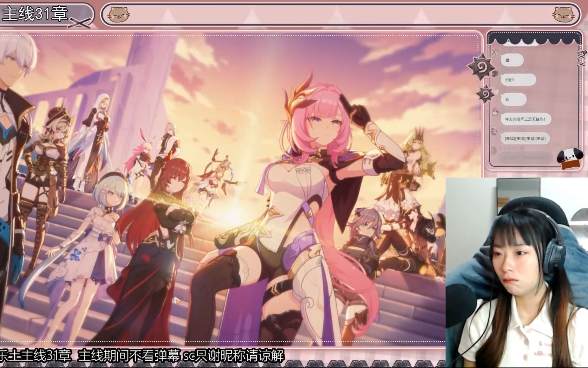Open avatar of user who sent '合影!'

(495, 73)
